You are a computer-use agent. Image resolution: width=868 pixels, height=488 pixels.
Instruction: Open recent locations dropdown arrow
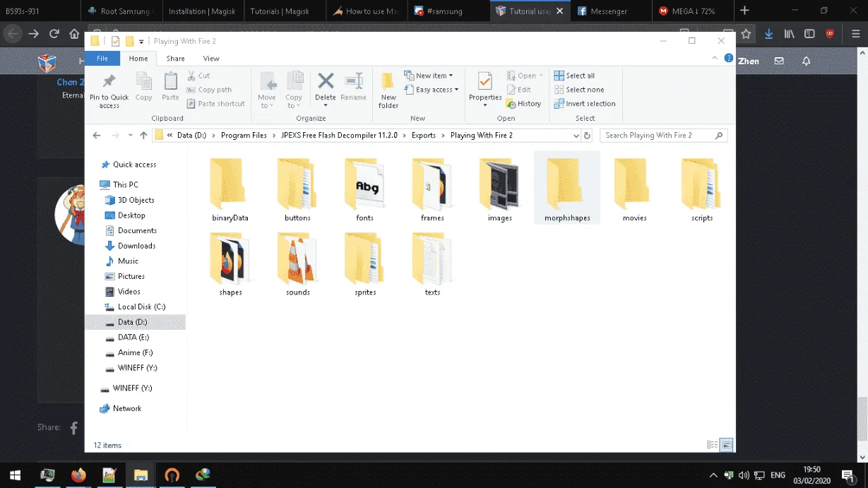tap(130, 136)
